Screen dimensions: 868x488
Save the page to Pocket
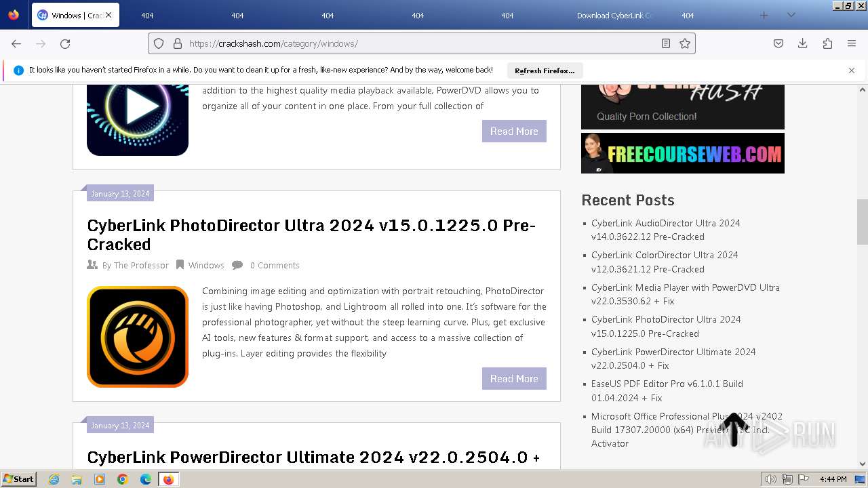coord(778,43)
